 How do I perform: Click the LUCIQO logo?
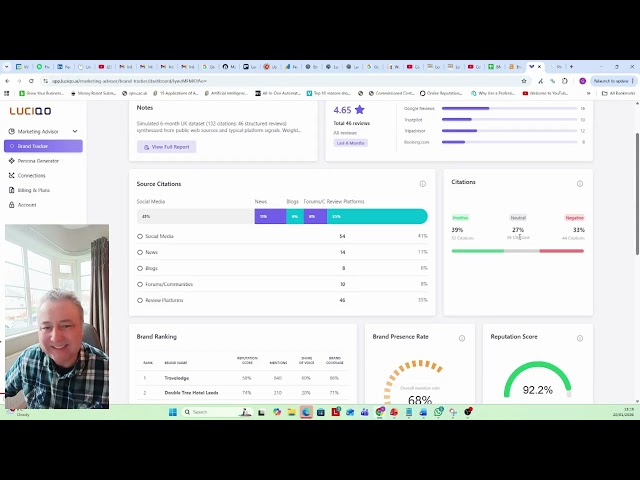30,111
